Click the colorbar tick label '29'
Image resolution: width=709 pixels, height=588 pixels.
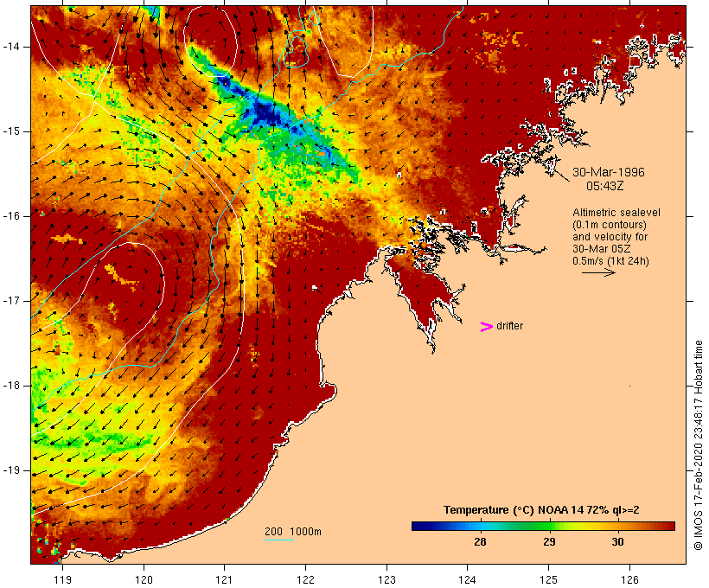[x=549, y=541]
